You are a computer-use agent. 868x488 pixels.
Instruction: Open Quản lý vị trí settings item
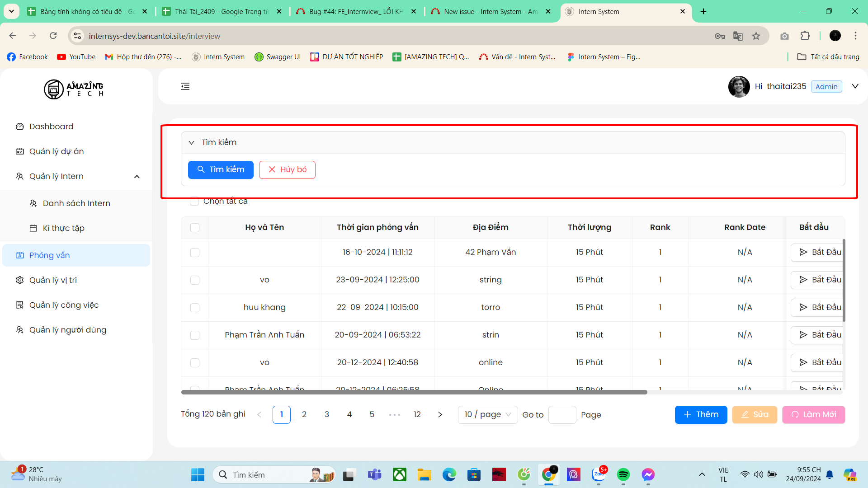tap(53, 280)
